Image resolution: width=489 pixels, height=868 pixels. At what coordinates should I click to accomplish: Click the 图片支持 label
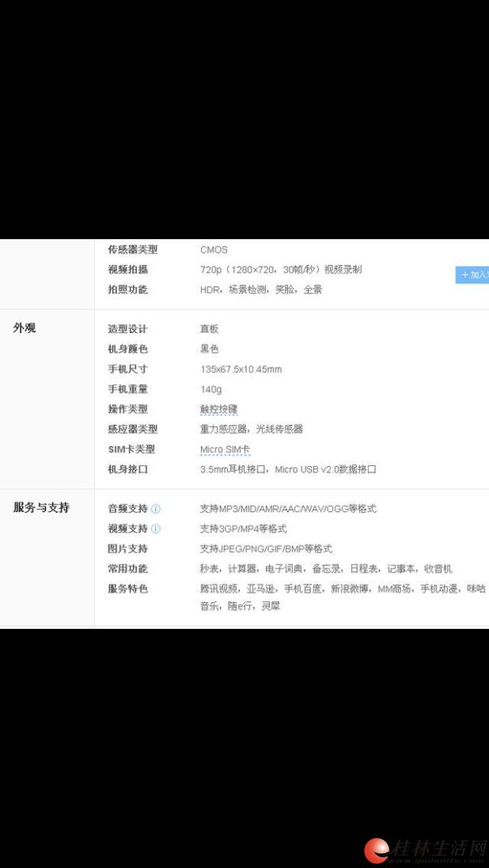click(128, 549)
